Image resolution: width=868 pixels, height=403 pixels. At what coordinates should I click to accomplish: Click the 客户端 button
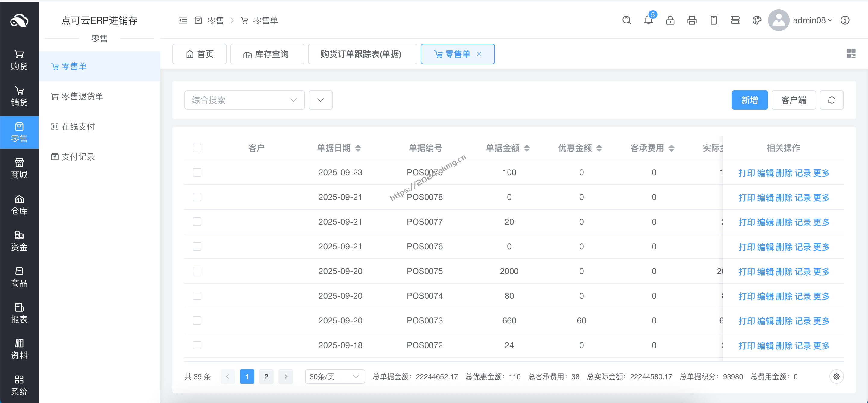[x=794, y=100]
